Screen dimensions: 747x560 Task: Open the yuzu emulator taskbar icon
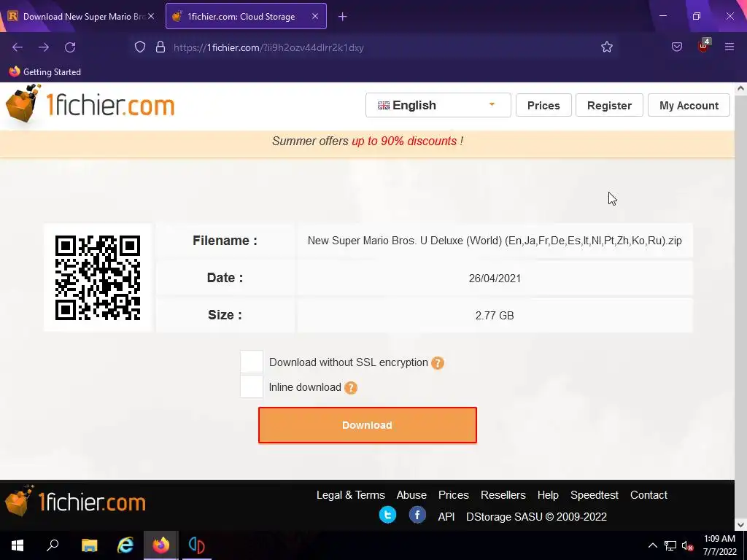(196, 545)
